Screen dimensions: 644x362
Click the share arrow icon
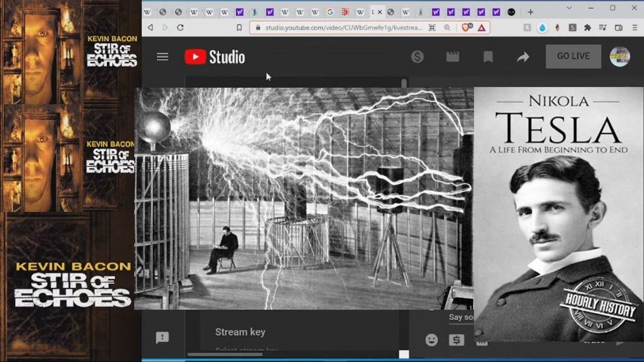click(x=523, y=57)
